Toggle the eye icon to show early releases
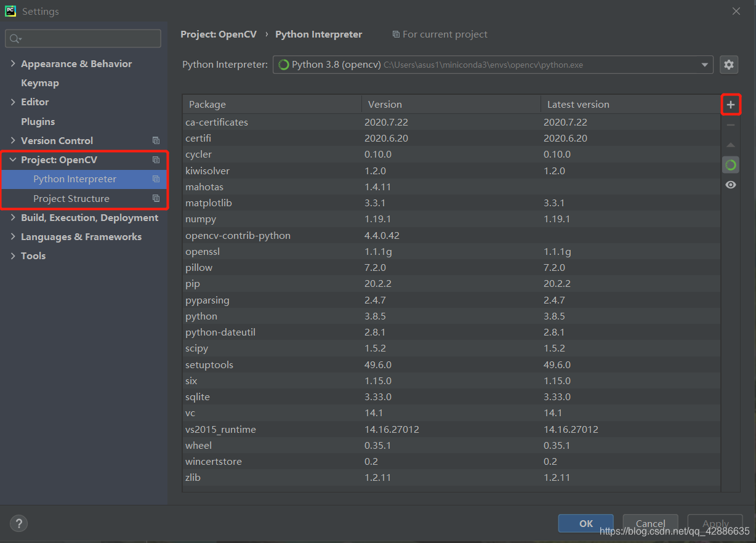 tap(731, 185)
